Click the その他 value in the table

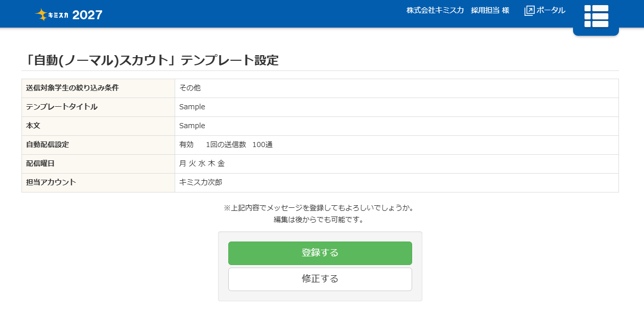click(190, 88)
